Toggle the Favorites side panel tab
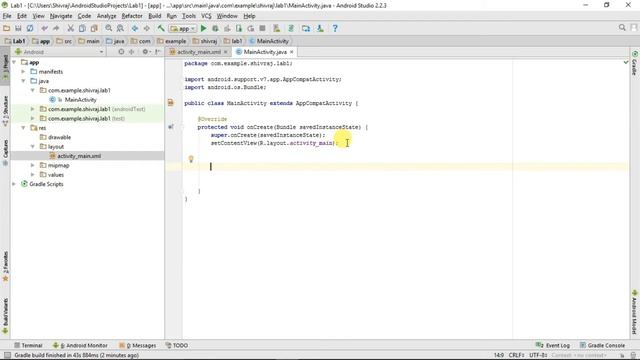 5,267
